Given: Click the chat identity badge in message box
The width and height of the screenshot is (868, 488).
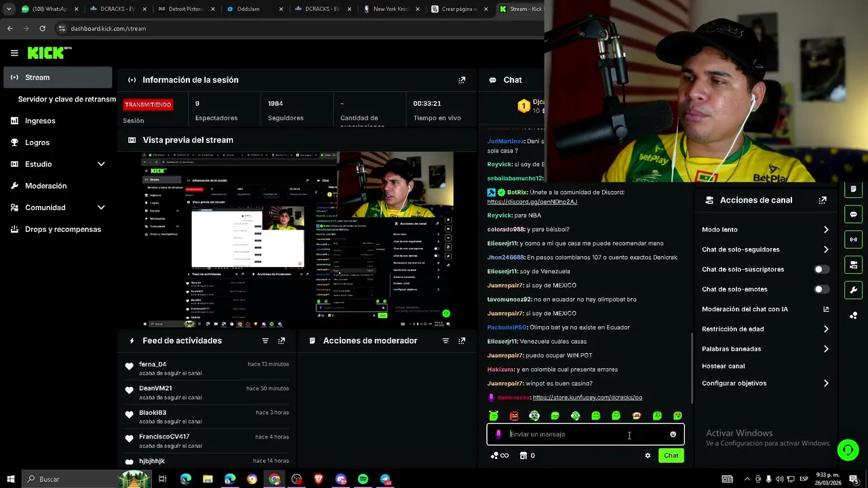Looking at the screenshot, I should (498, 434).
